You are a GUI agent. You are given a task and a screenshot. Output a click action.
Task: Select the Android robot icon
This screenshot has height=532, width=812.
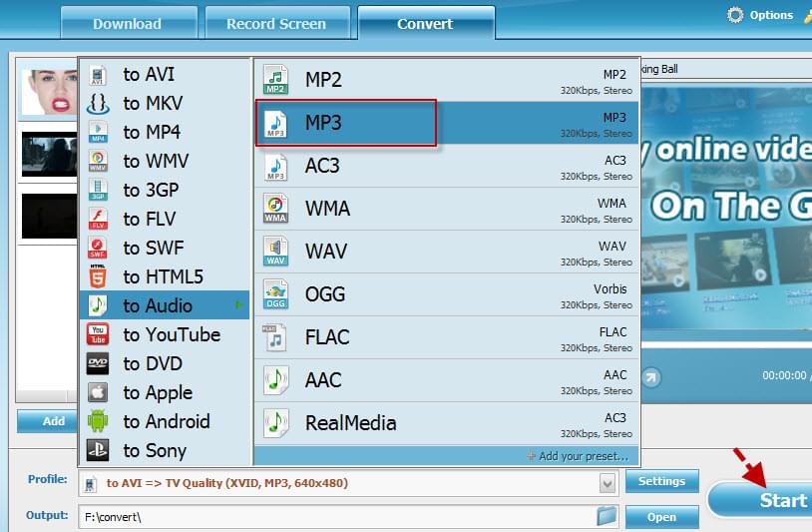tap(98, 421)
